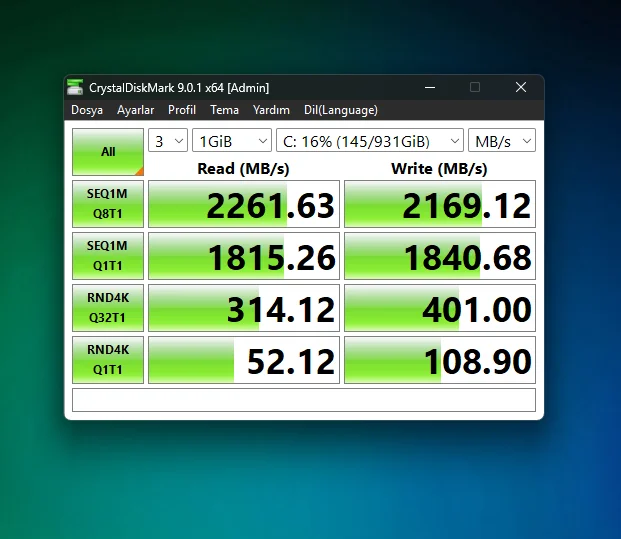
Task: Minimize the CrystalDiskMark window
Action: coord(430,87)
